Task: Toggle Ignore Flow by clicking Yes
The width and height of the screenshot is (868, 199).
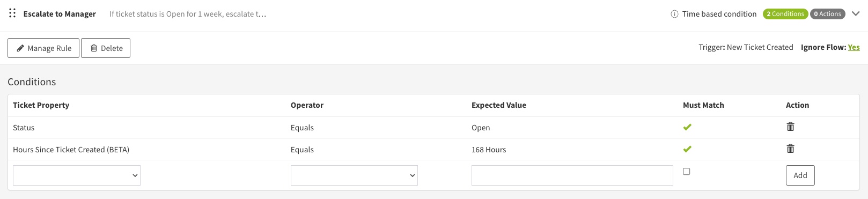Action: tap(854, 47)
